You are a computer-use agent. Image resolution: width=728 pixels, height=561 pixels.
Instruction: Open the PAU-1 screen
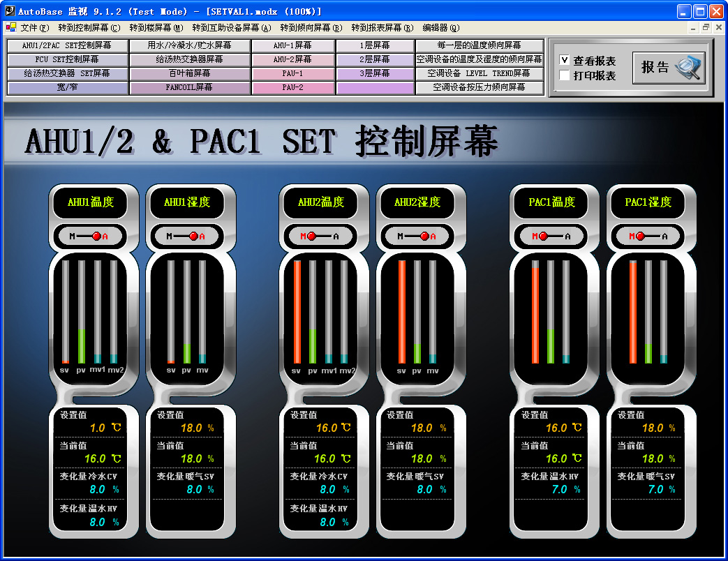click(293, 74)
